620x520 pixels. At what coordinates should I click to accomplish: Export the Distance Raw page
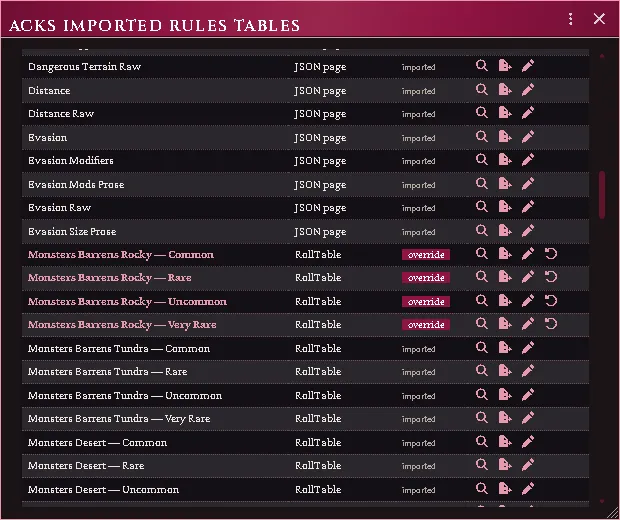point(505,113)
